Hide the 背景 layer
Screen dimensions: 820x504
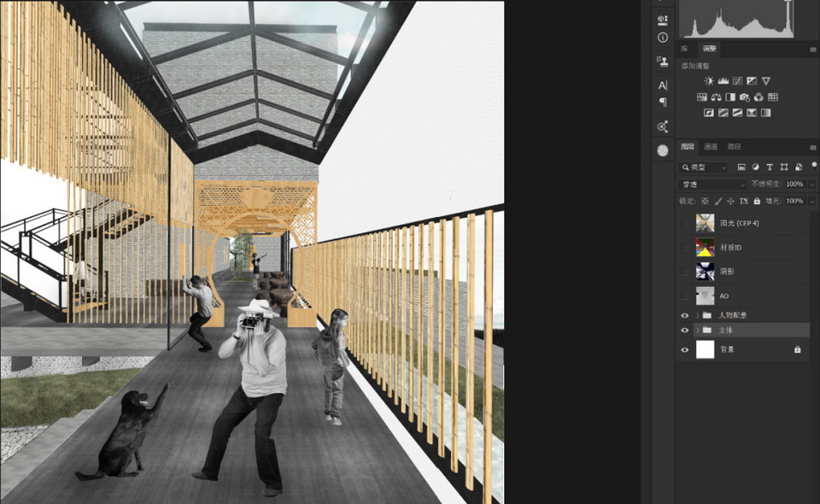(x=684, y=349)
